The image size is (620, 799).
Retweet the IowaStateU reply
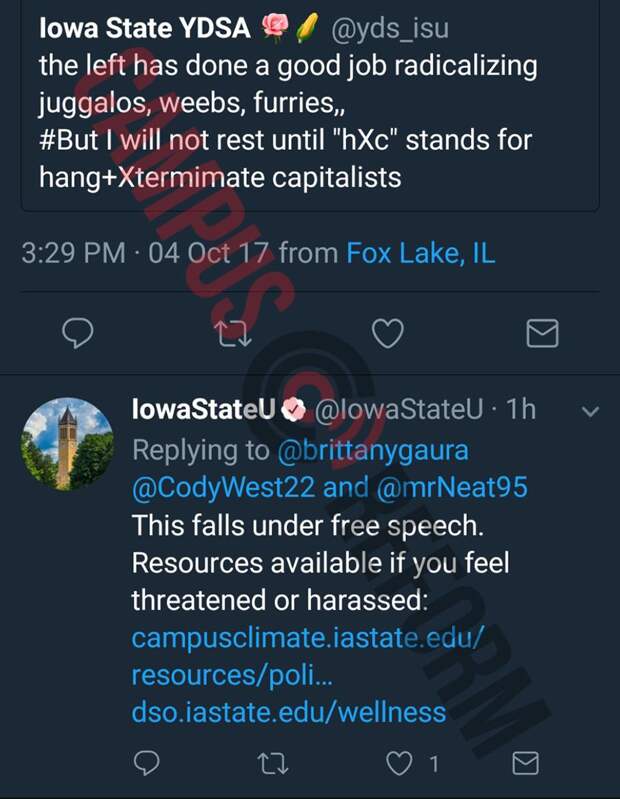point(273,763)
